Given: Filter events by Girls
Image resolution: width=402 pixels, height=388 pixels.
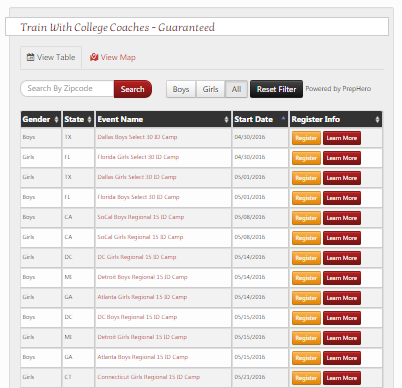Looking at the screenshot, I should (210, 89).
